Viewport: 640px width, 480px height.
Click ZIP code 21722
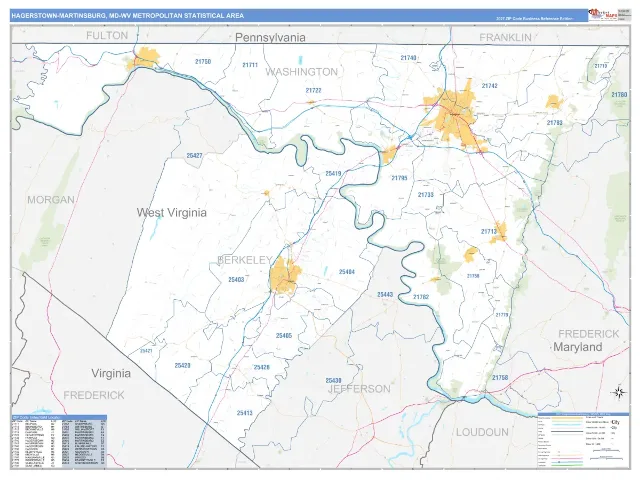point(313,91)
